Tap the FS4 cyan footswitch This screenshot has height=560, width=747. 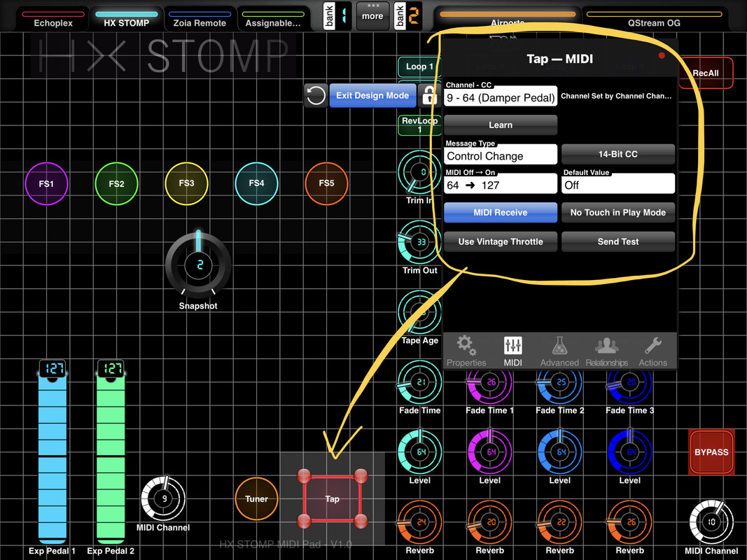(256, 183)
